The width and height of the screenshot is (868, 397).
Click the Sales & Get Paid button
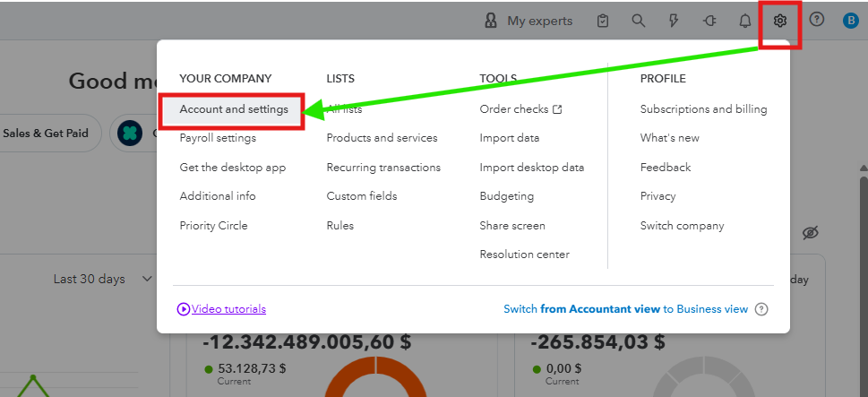[x=46, y=134]
